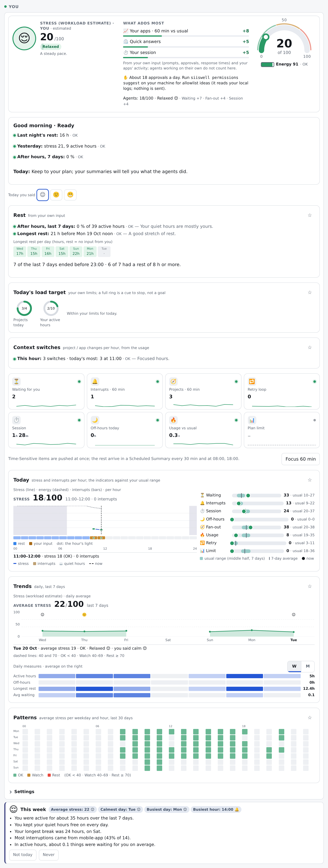Expand the Settings section
Image resolution: width=328 pixels, height=868 pixels.
(x=22, y=792)
